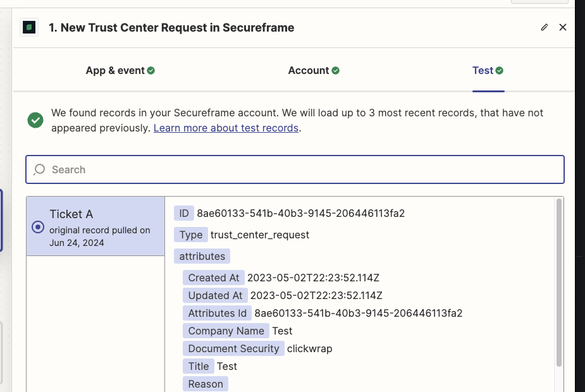Open the Account tab
This screenshot has width=585, height=392.
point(314,70)
